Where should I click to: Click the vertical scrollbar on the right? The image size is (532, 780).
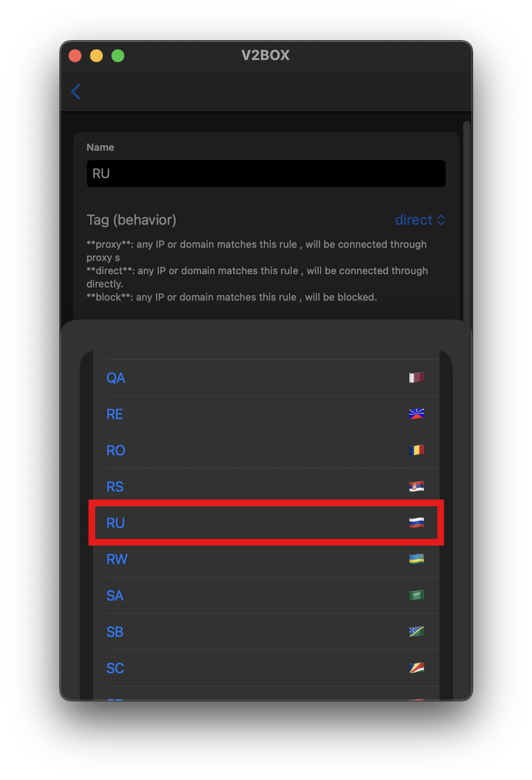point(467,214)
